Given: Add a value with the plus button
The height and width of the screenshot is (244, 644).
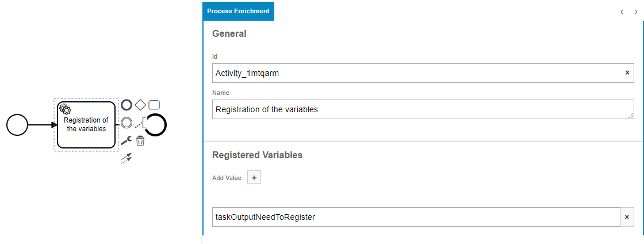Looking at the screenshot, I should 254,177.
